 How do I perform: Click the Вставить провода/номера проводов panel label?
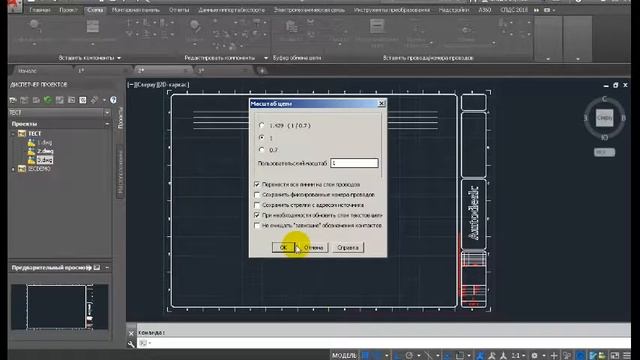(428, 58)
